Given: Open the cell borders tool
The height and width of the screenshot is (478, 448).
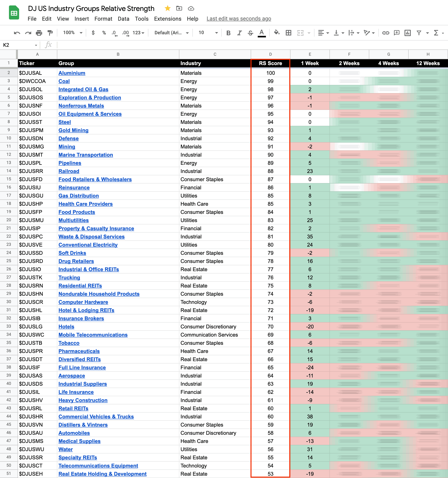Looking at the screenshot, I should 288,33.
